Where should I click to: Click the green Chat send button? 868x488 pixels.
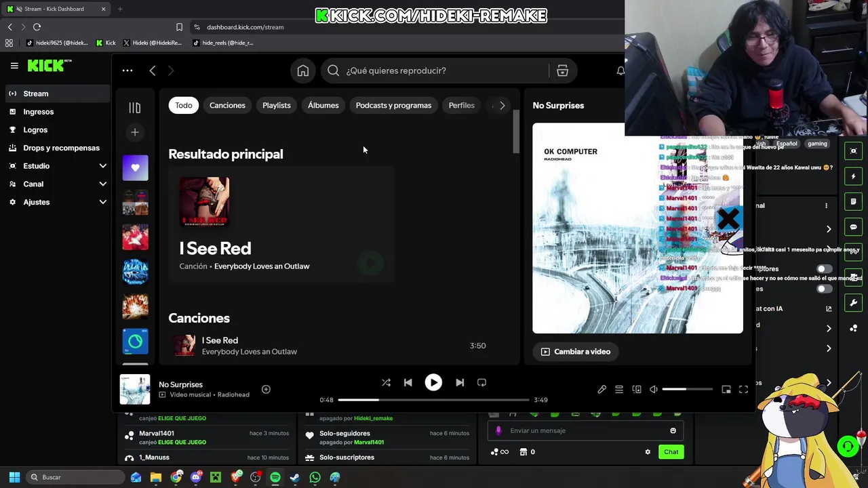[x=671, y=452]
